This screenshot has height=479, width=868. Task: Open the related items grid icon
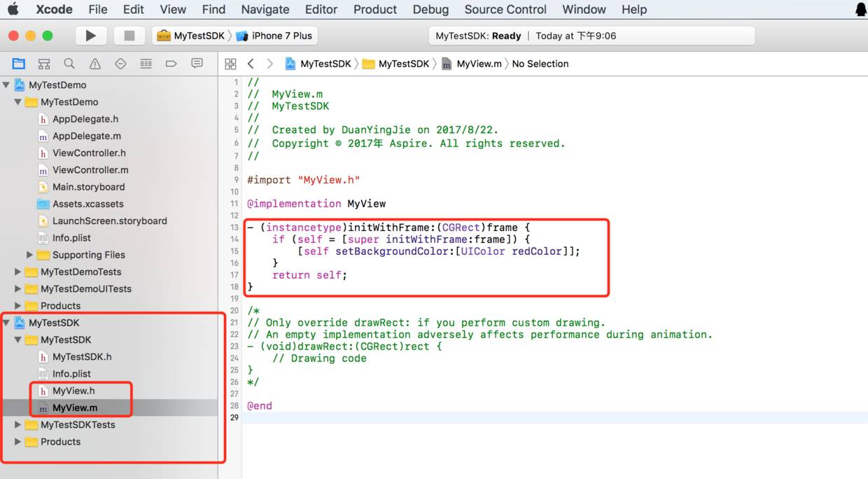[x=230, y=64]
